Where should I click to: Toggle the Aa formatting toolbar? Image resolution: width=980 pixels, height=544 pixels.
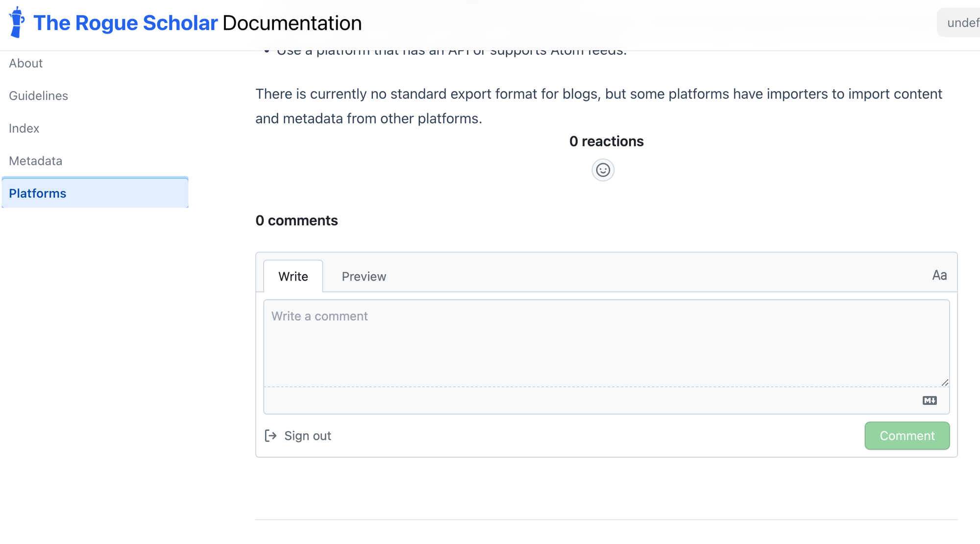point(939,275)
